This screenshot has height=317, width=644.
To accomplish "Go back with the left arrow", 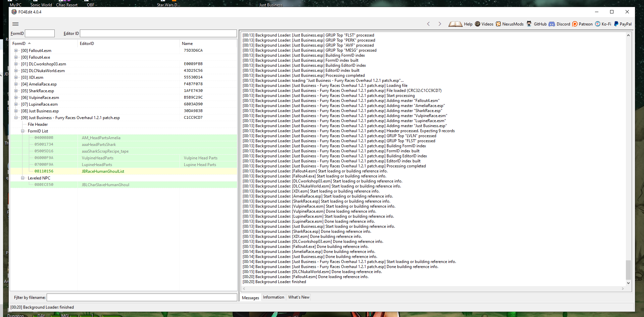I will click(428, 24).
